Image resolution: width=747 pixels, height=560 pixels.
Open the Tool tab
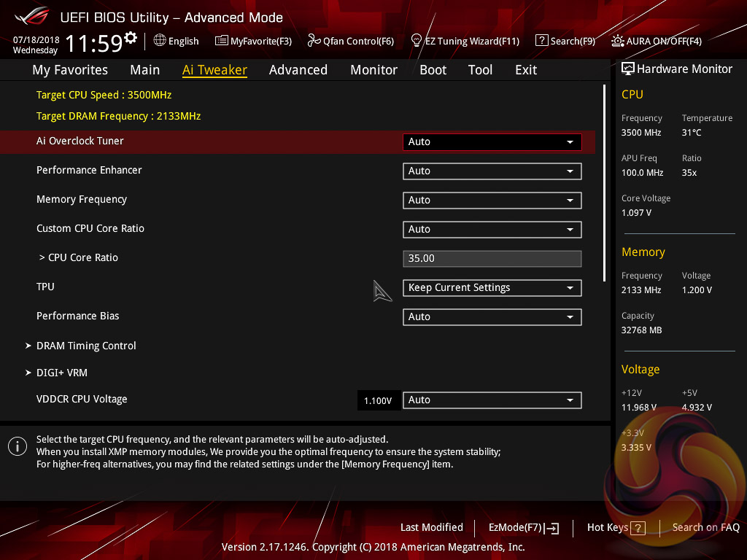(480, 70)
